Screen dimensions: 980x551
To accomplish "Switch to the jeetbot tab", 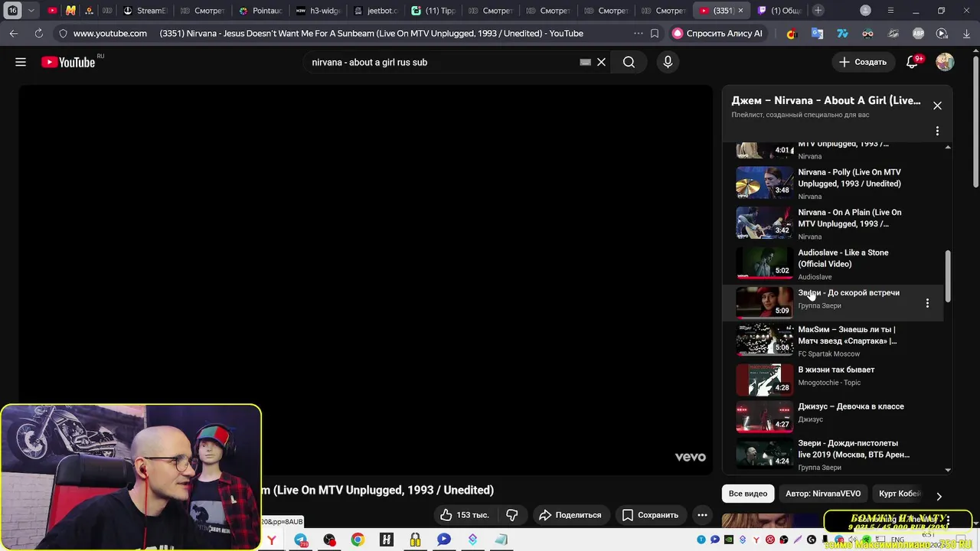I will [375, 11].
